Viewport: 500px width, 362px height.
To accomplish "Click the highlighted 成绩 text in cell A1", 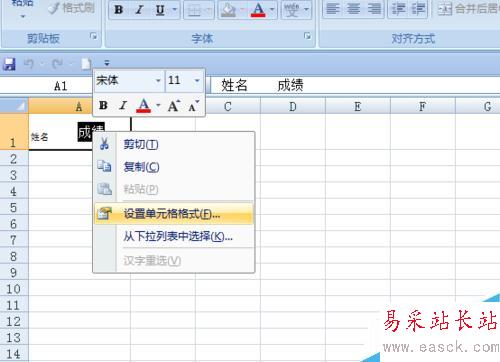I will pos(91,131).
